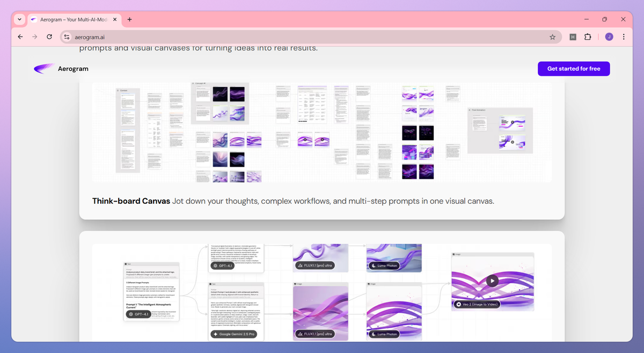This screenshot has height=353, width=644.
Task: Click the Google Gemini 2.5 Pro badge
Action: pos(233,334)
